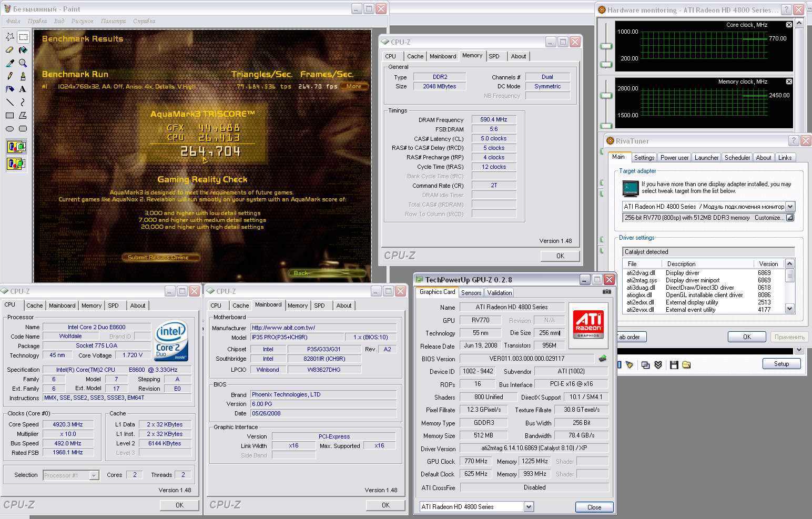
Task: Select the Text tool (letter A)
Action: coord(23,89)
